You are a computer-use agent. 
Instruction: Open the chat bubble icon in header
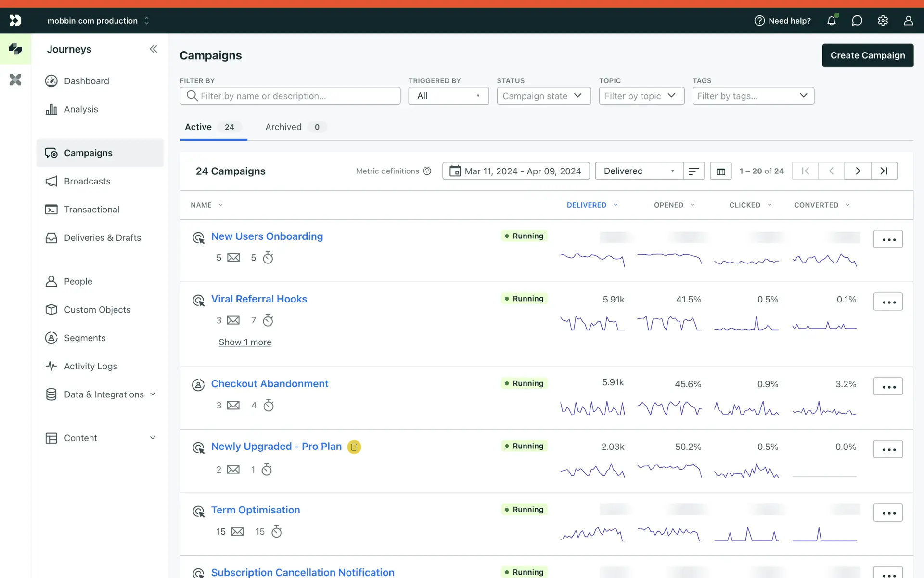pyautogui.click(x=857, y=21)
